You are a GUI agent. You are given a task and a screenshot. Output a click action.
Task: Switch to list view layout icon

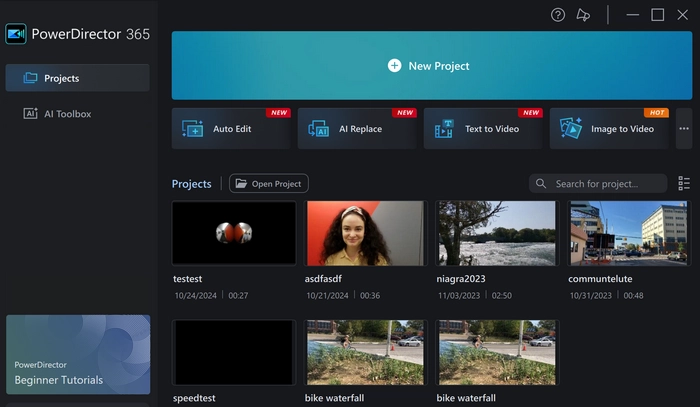click(684, 183)
